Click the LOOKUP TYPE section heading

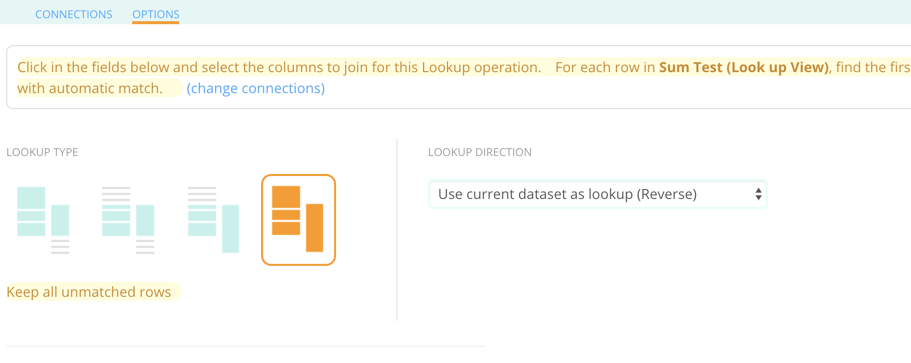pos(42,152)
